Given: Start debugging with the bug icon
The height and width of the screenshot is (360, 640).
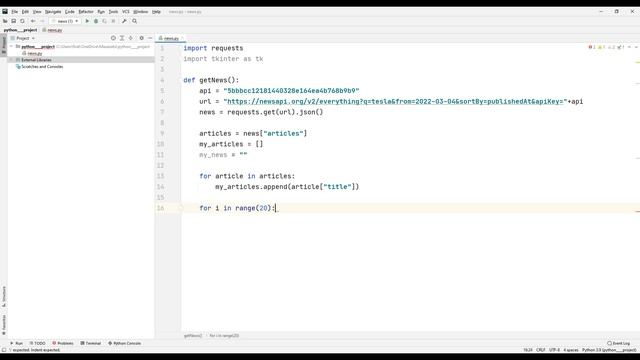Looking at the screenshot, I should click(96, 21).
